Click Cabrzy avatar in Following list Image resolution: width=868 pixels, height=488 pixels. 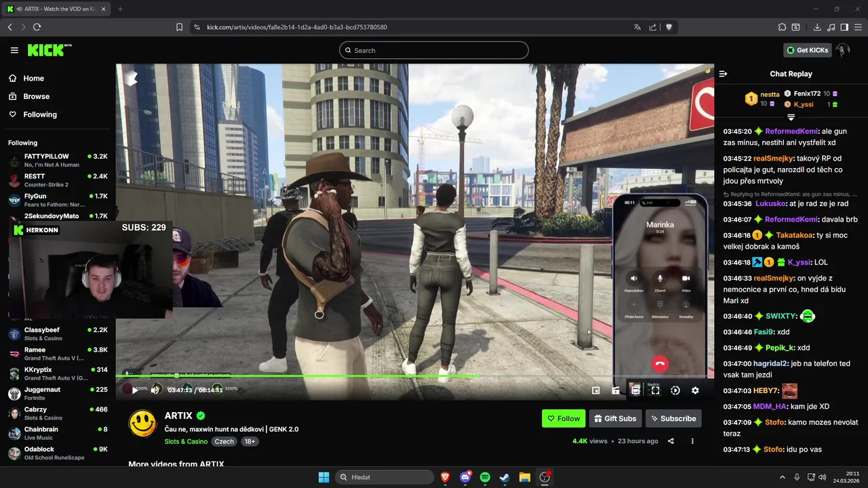pos(14,413)
